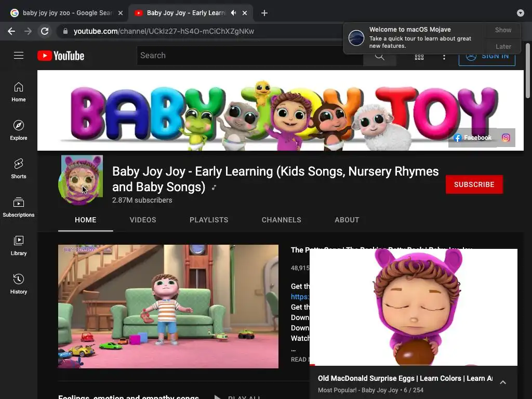Click the miniplayer red progress bar

312,365
